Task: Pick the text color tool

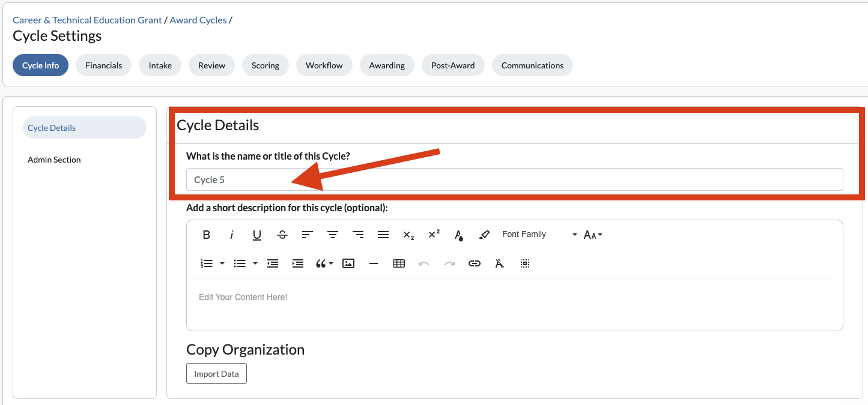Action: click(459, 235)
